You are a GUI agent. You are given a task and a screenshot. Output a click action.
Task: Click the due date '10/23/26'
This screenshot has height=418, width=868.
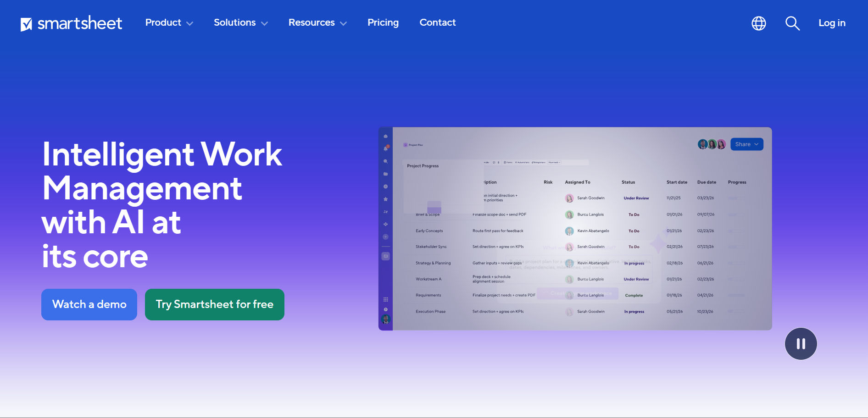click(x=706, y=312)
